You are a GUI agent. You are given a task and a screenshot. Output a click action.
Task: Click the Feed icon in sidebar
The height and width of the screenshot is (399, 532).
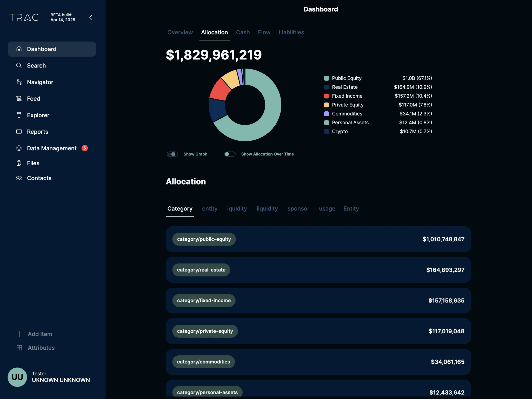click(19, 99)
